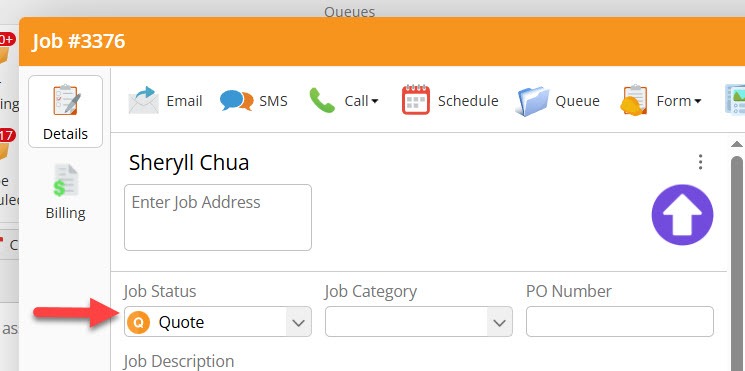This screenshot has width=745, height=371.
Task: Click the Email envelope icon
Action: pyautogui.click(x=144, y=100)
